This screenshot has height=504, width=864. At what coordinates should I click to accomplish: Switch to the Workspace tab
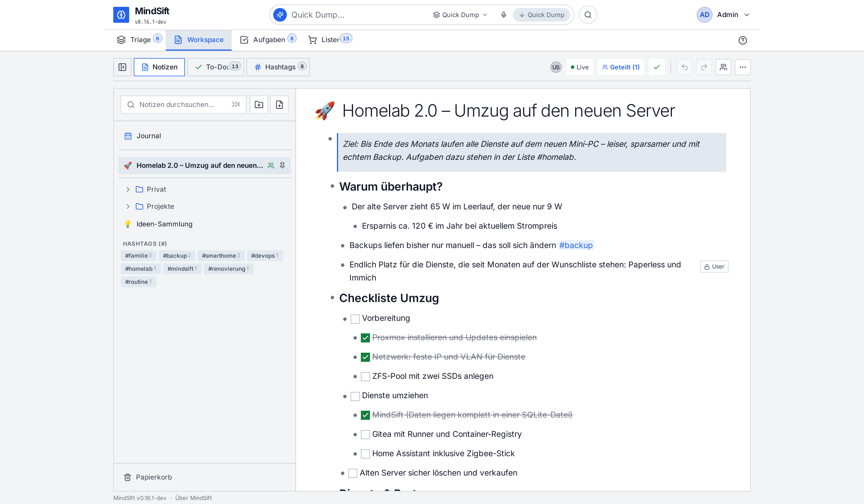click(x=199, y=40)
